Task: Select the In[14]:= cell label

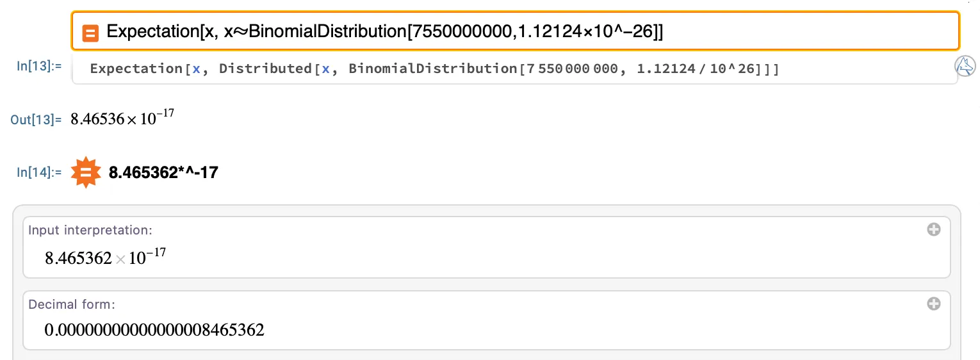Action: 39,172
